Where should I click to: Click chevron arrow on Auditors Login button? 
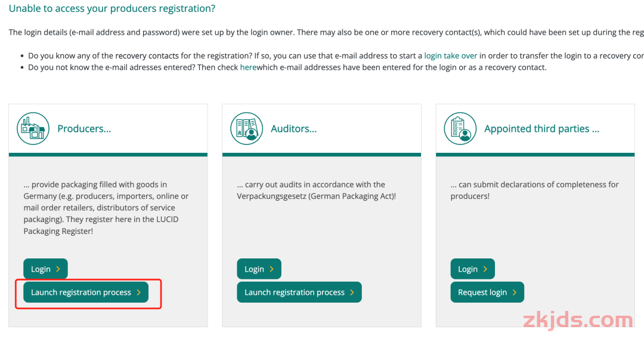(271, 269)
